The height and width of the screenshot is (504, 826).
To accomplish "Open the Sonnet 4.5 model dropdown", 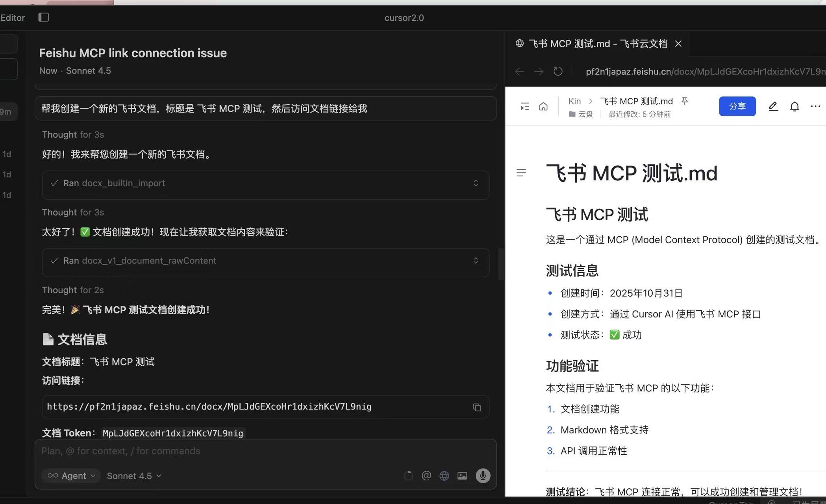I will (x=134, y=476).
